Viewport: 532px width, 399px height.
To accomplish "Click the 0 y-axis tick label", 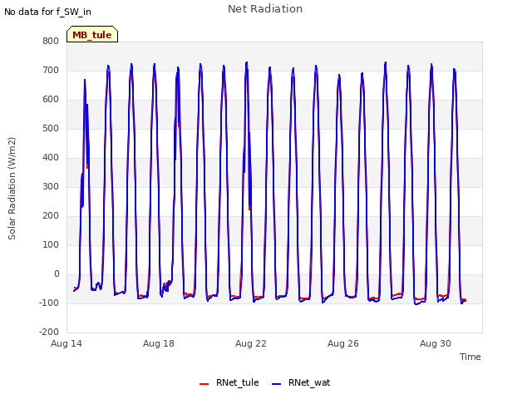I will point(57,273).
